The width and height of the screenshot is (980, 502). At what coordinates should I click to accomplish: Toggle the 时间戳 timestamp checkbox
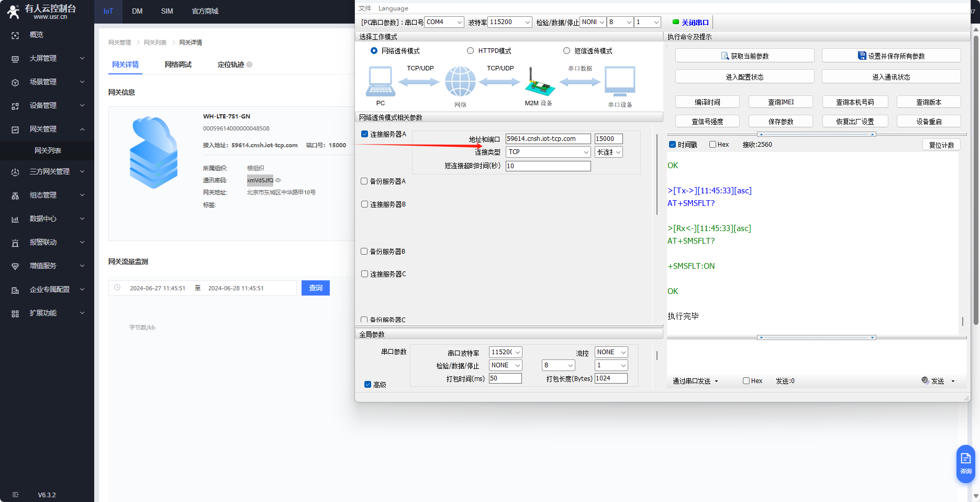click(x=672, y=145)
